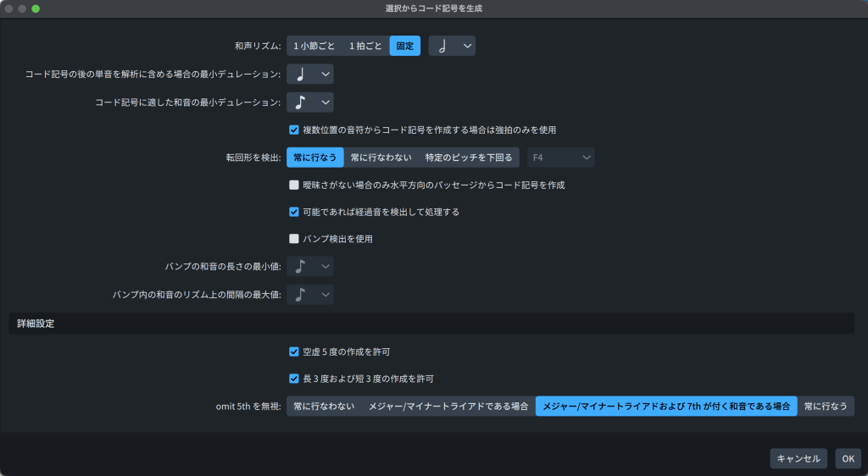Set inversion detection to 常に行なわない

coord(381,158)
